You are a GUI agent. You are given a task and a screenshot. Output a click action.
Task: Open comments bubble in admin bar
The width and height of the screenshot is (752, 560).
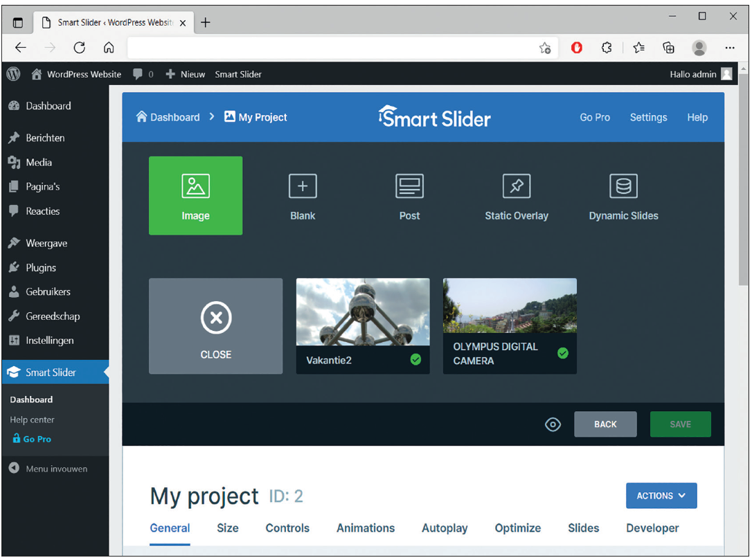(x=143, y=74)
